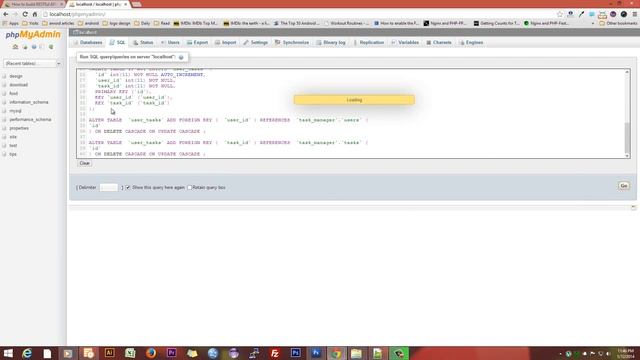Click inside the SQL query text area

point(351,113)
